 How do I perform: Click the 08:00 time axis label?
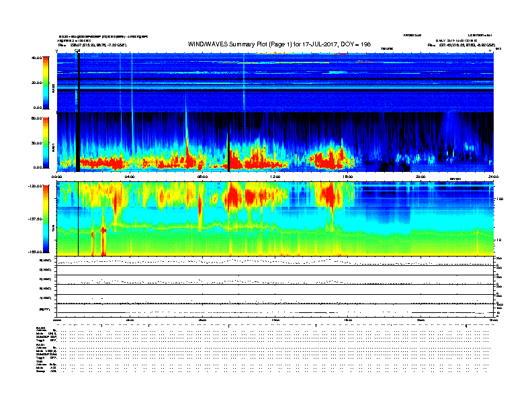coord(203,177)
